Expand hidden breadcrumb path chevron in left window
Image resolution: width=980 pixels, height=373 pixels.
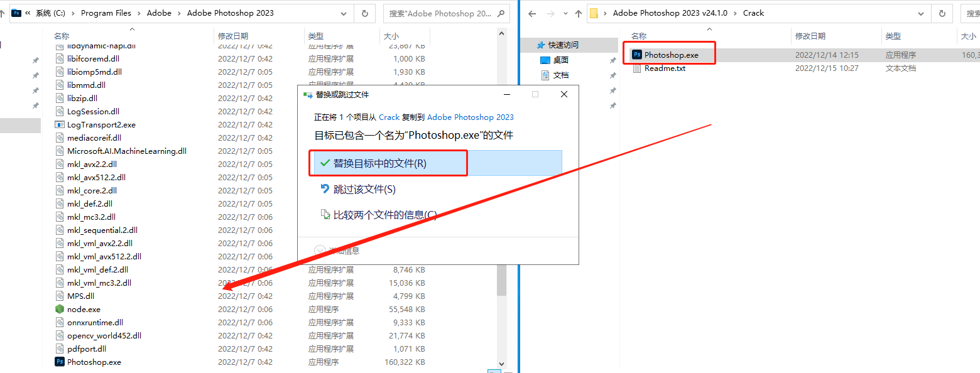[x=28, y=13]
